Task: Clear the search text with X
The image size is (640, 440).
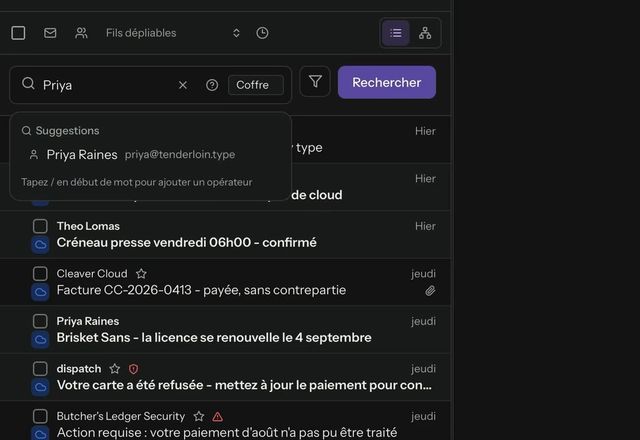Action: coord(183,85)
